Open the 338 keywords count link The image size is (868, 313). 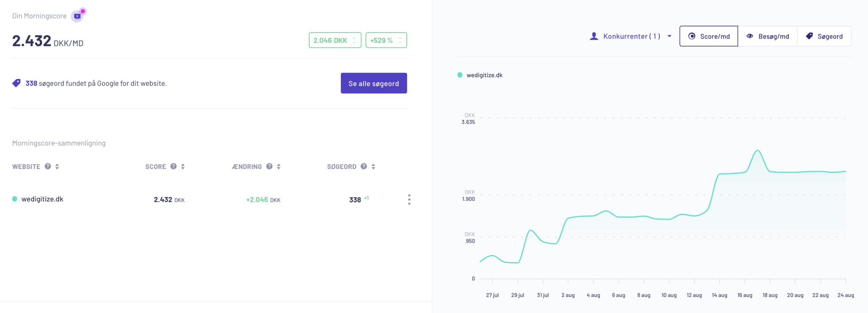point(31,83)
